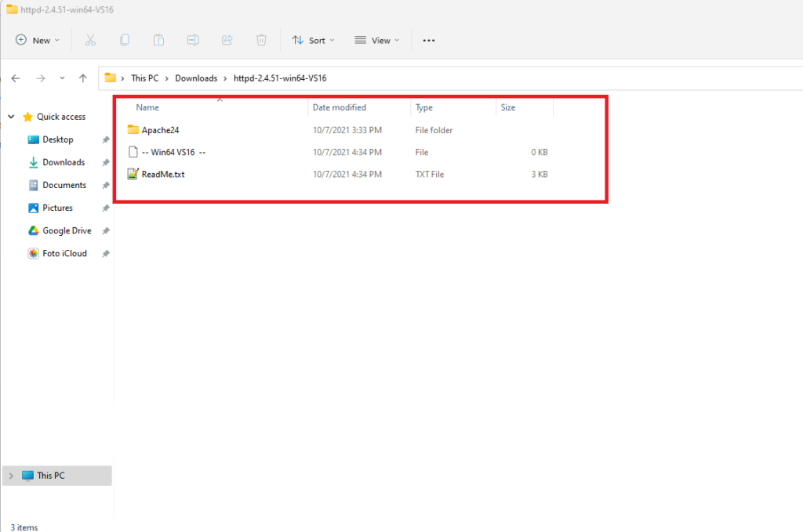Click the ReadMe.txt file icon
Image resolution: width=803 pixels, height=532 pixels.
133,174
